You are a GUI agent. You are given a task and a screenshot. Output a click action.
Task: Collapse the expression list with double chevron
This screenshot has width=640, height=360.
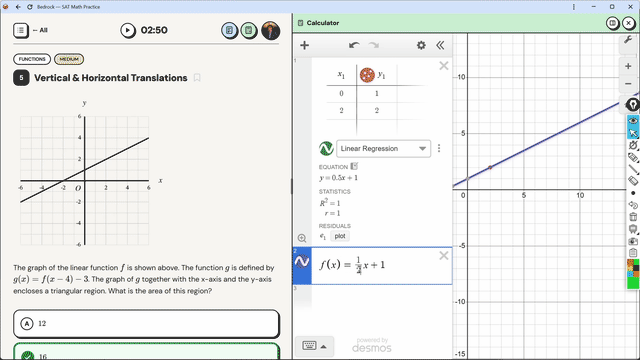[440, 45]
